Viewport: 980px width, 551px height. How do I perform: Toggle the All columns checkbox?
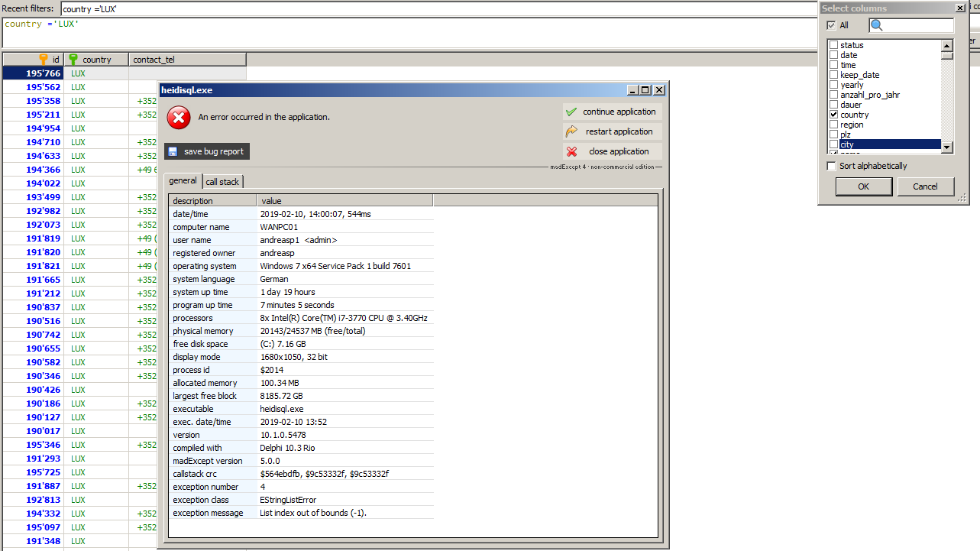point(831,25)
